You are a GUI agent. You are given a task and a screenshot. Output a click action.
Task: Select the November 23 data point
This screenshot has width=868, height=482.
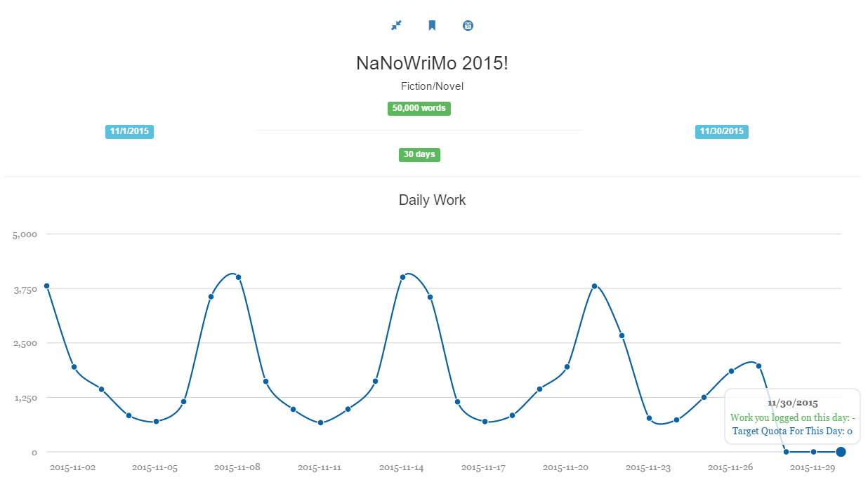(649, 418)
